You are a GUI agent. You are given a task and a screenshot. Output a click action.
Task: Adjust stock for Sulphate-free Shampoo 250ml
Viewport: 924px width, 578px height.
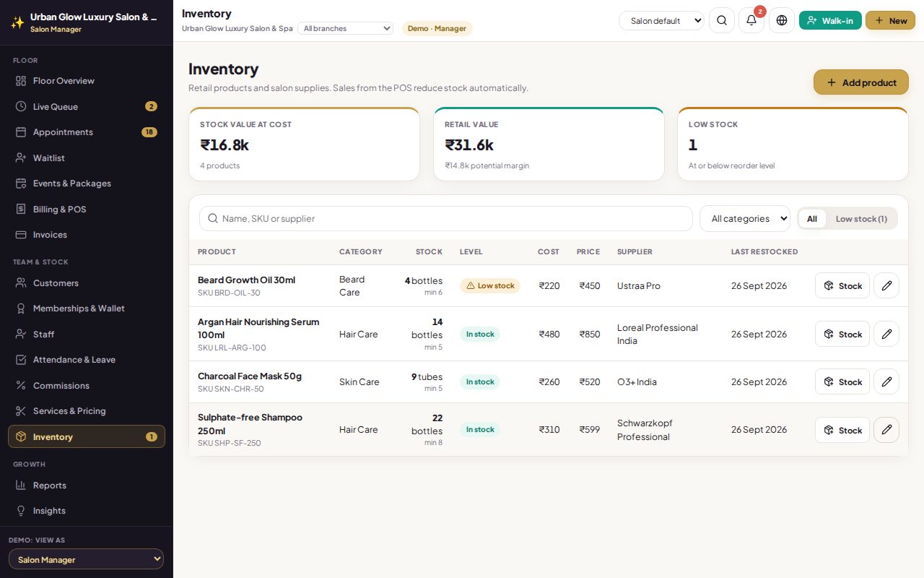(842, 430)
